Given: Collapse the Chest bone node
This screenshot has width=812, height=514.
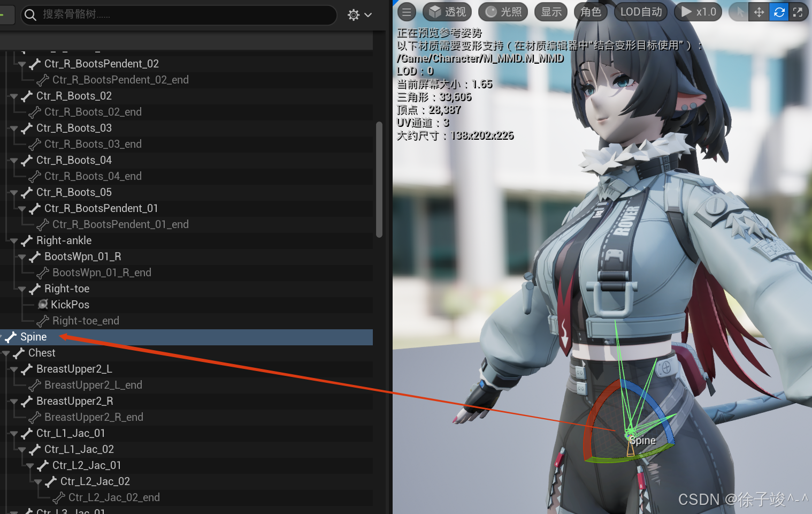Looking at the screenshot, I should coord(6,353).
